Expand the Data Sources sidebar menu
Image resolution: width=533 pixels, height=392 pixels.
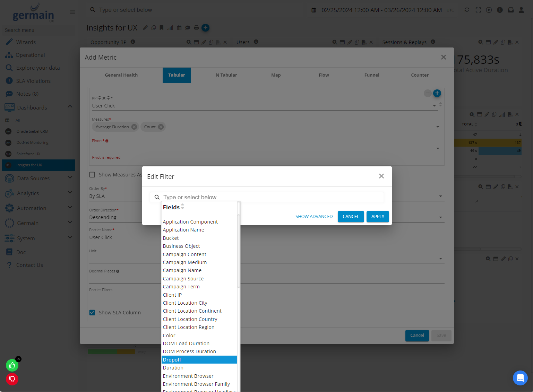(70, 178)
